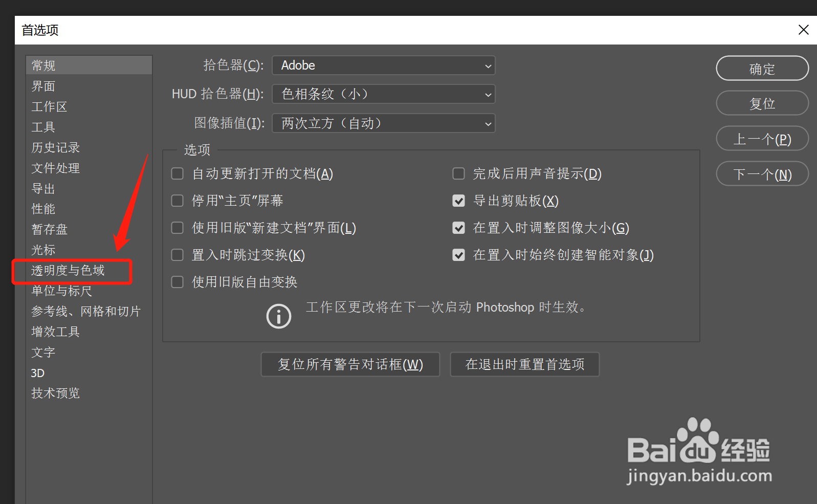Click the 确定 button

(x=762, y=69)
